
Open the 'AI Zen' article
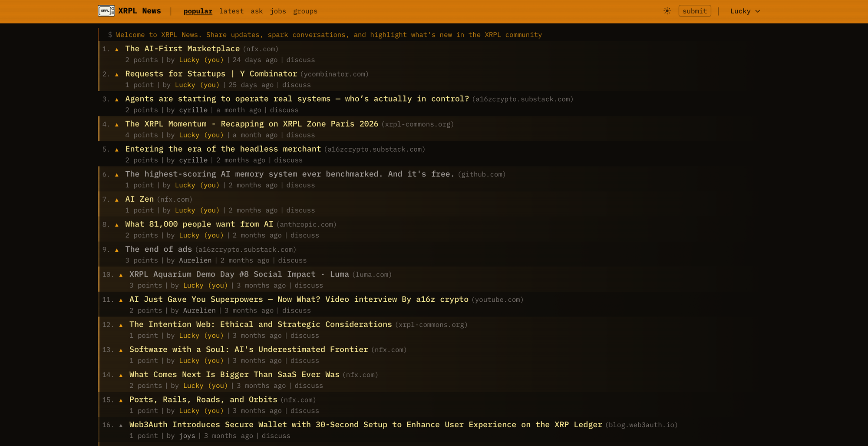pyautogui.click(x=139, y=199)
